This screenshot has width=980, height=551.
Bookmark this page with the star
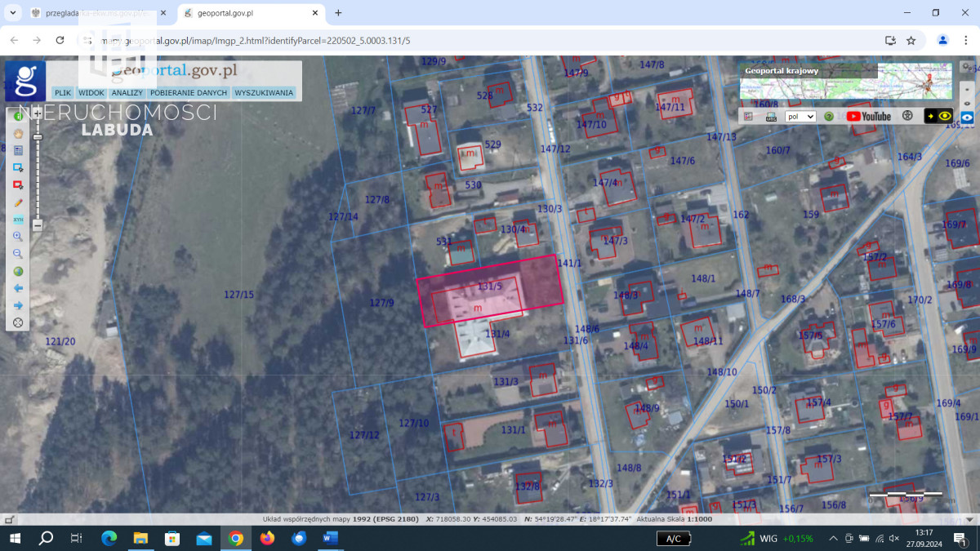(911, 40)
